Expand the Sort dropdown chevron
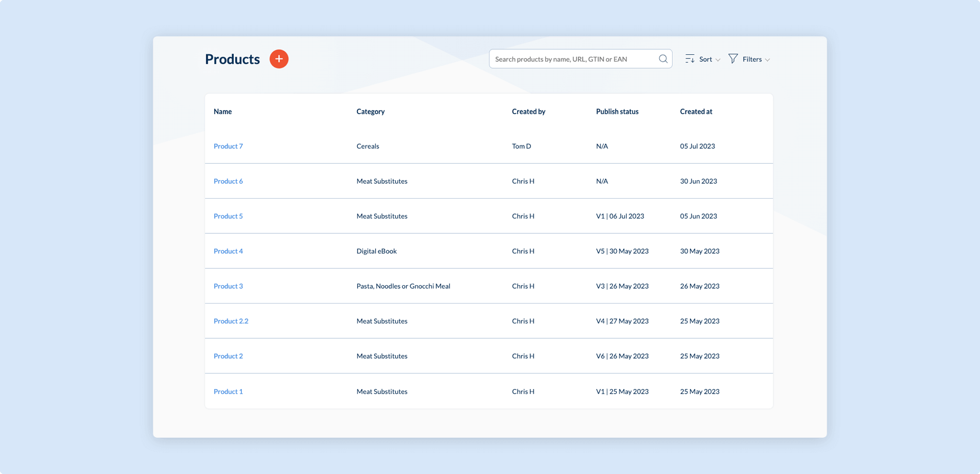This screenshot has width=980, height=474. (718, 60)
